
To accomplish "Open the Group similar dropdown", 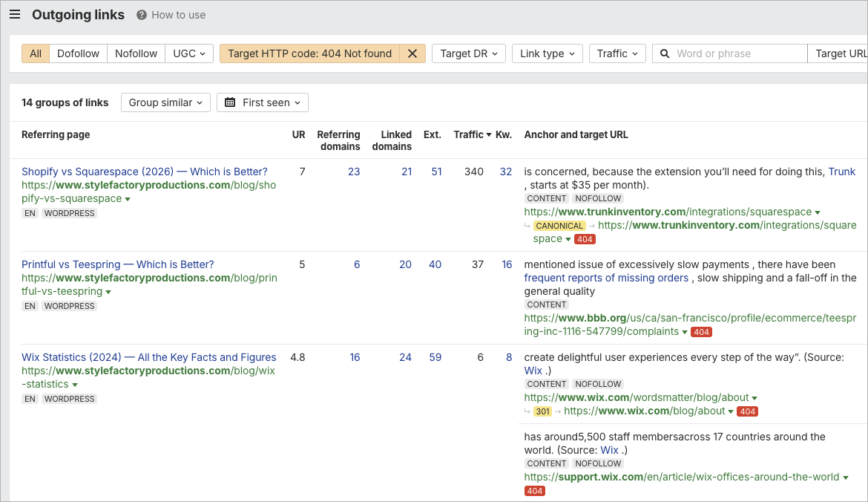I will pyautogui.click(x=165, y=102).
